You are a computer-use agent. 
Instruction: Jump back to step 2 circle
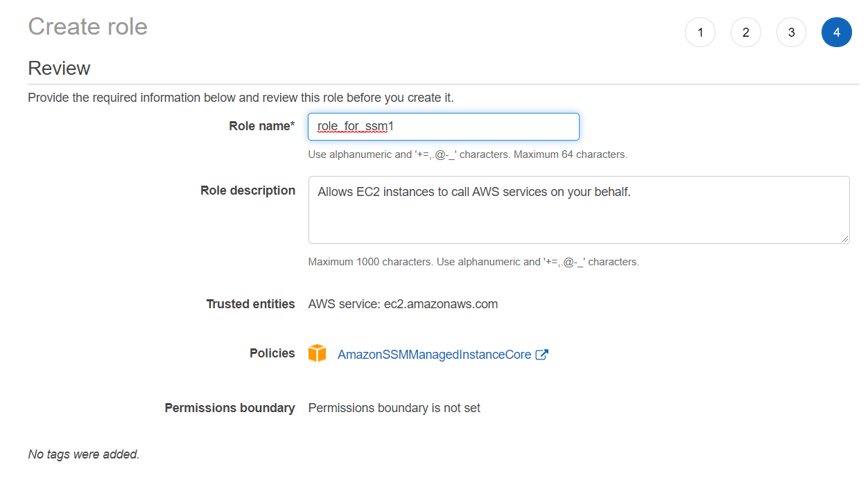point(745,33)
